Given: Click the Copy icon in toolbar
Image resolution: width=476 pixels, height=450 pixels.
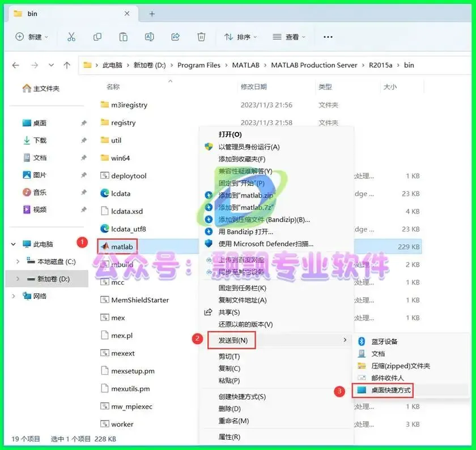Looking at the screenshot, I should point(97,37).
